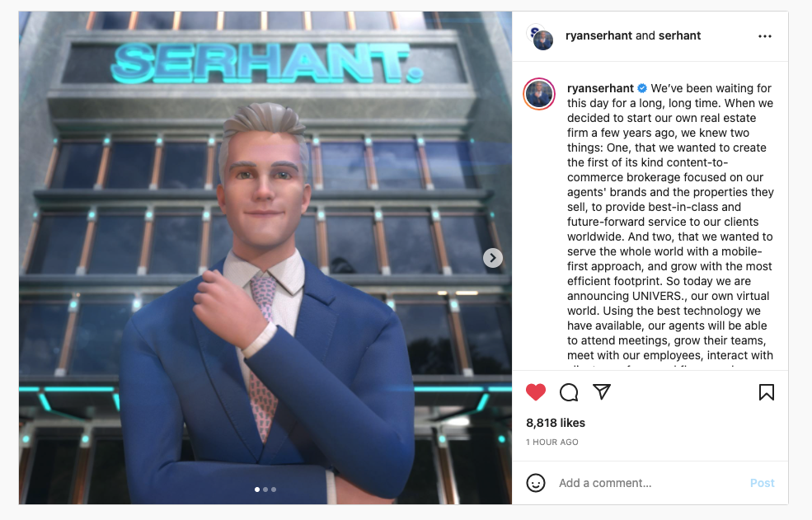Share post via paper plane icon

coord(602,391)
